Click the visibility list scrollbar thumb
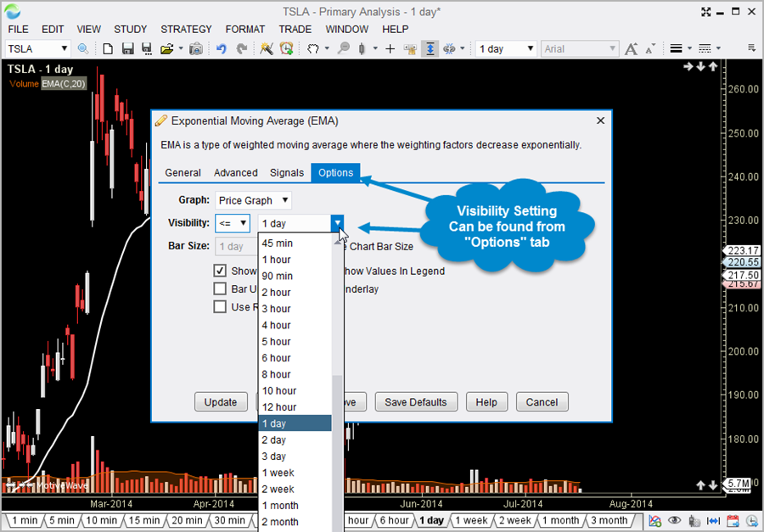 [x=337, y=453]
